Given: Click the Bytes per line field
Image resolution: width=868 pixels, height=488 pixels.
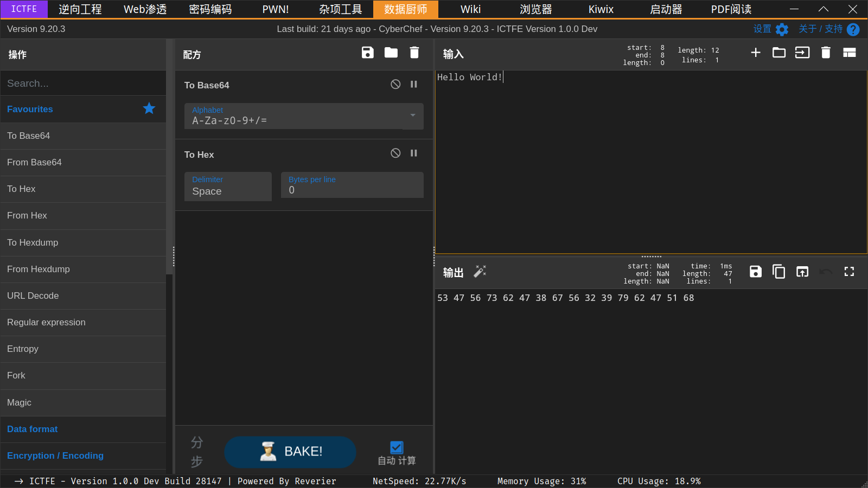Looking at the screenshot, I should (x=352, y=185).
